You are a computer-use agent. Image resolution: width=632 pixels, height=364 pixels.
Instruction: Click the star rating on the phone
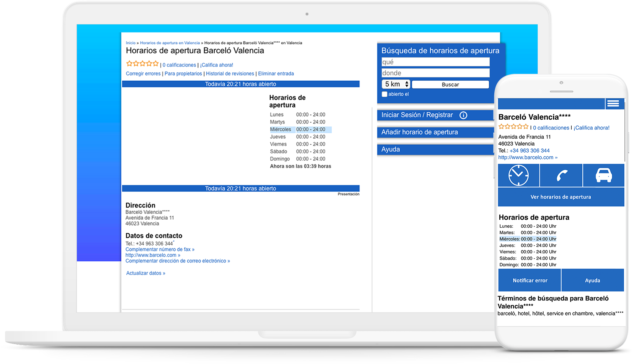(513, 127)
